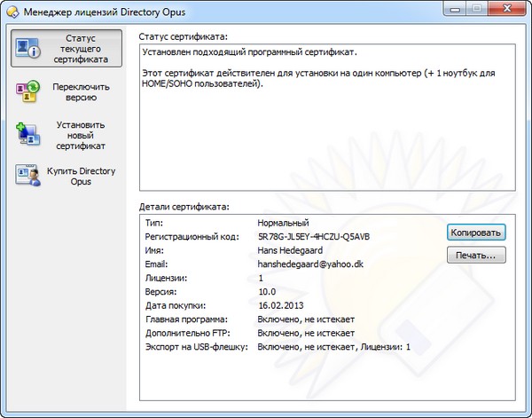Click the name "Hans Hedegaard"
This screenshot has width=532, height=418.
point(290,250)
